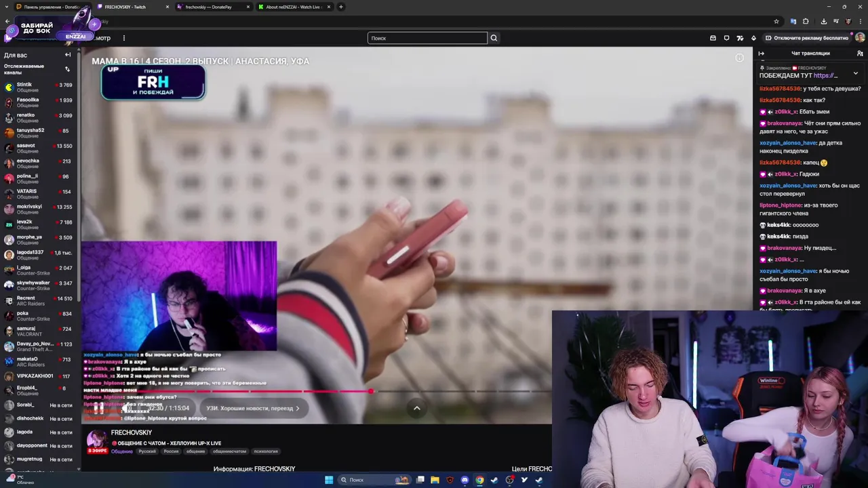Close the FRECHOVSKIY - Twitch tab
Image resolution: width=868 pixels, height=488 pixels.
pyautogui.click(x=167, y=7)
